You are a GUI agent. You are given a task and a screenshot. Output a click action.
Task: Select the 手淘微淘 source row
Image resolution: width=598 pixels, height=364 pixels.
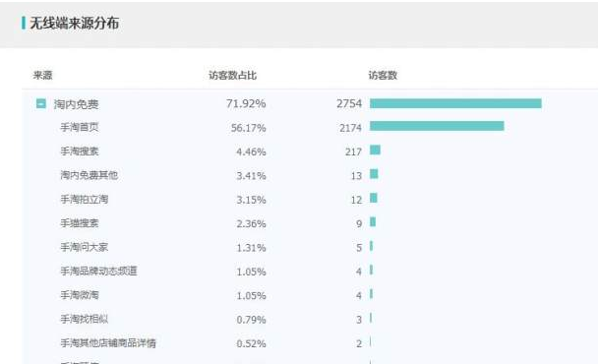80,295
